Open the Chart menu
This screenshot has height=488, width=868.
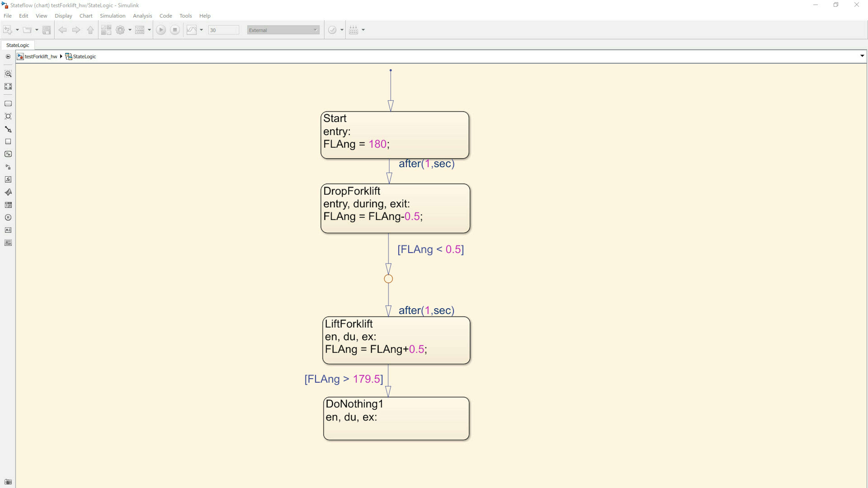pos(86,16)
